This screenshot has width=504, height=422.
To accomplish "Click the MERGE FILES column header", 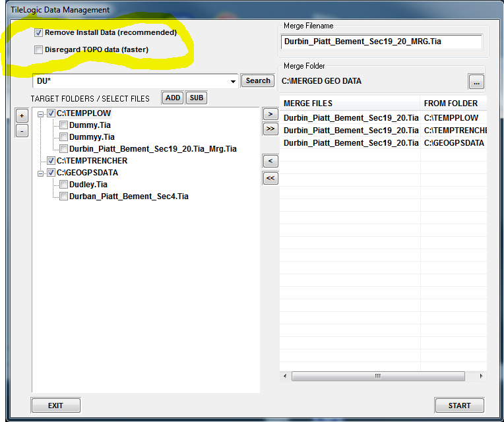I will (350, 104).
